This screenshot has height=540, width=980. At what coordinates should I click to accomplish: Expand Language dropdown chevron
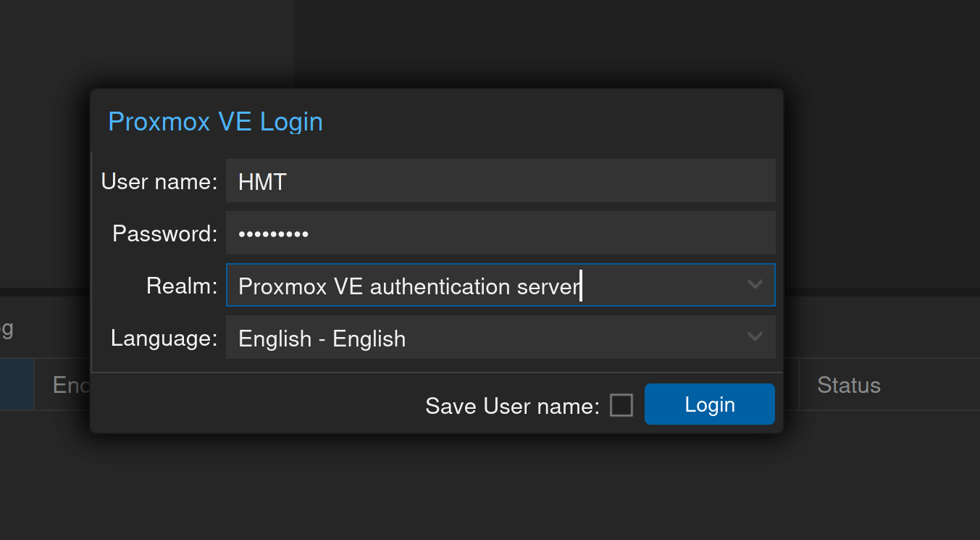click(755, 337)
